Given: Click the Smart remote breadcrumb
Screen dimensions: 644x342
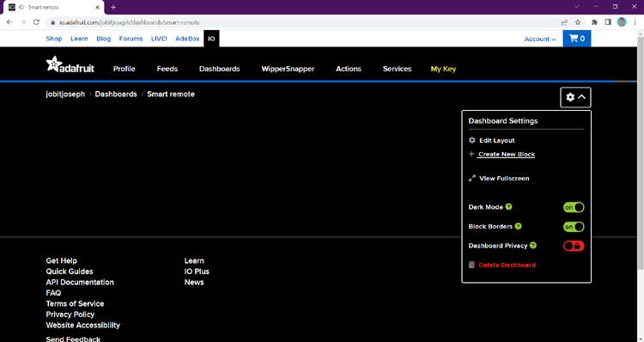Looking at the screenshot, I should (x=171, y=95).
